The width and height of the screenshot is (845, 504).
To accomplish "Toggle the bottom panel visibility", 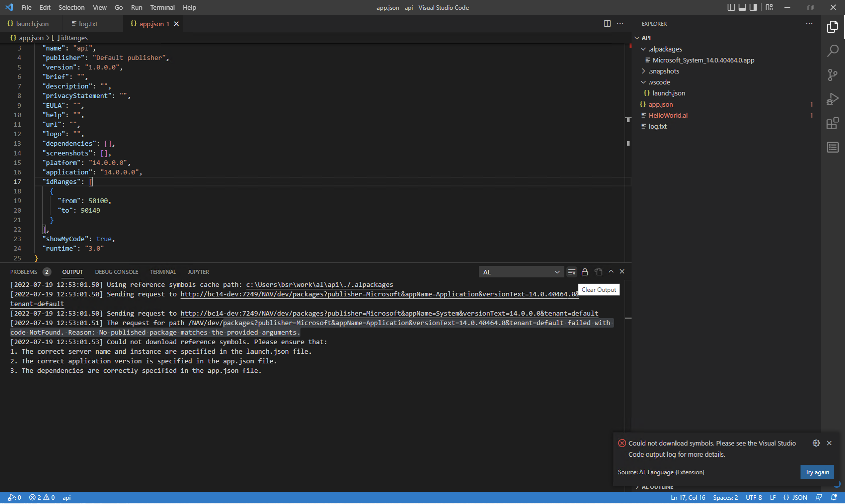I will click(x=742, y=7).
